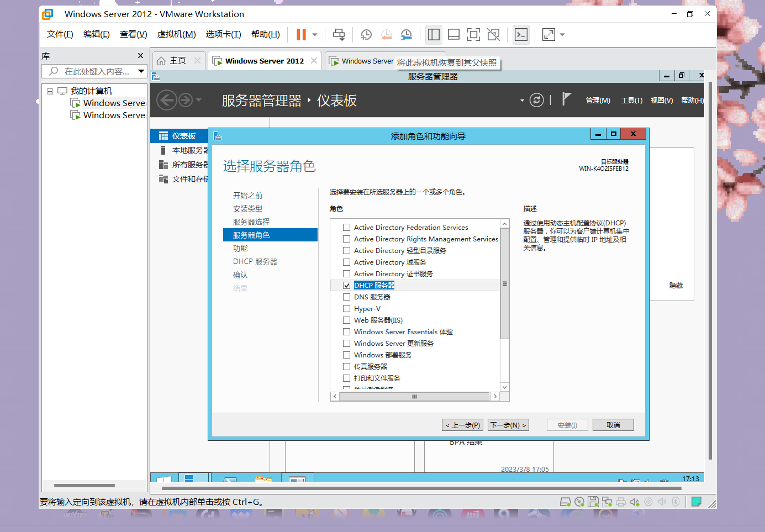Screen dimensions: 765x532
Task: Check Active Directory Federation Services role
Action: [x=346, y=228]
